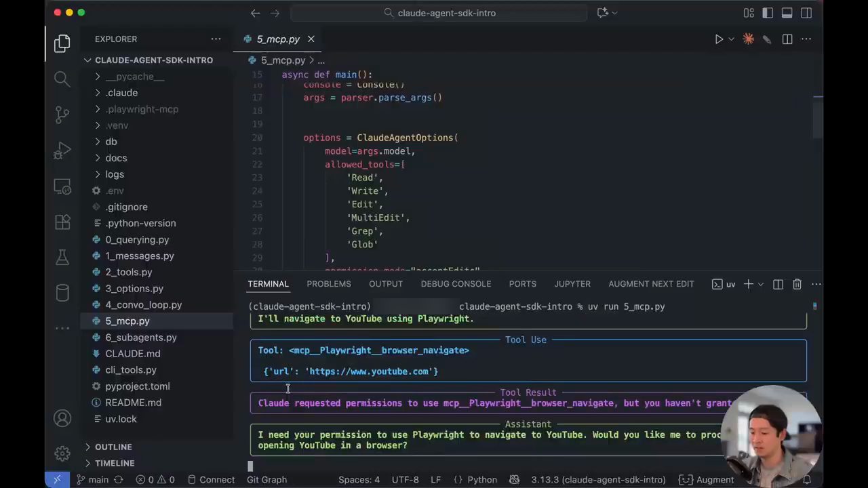The height and width of the screenshot is (488, 868).
Task: Switch to the DEBUG CONSOLE tab
Action: click(456, 284)
